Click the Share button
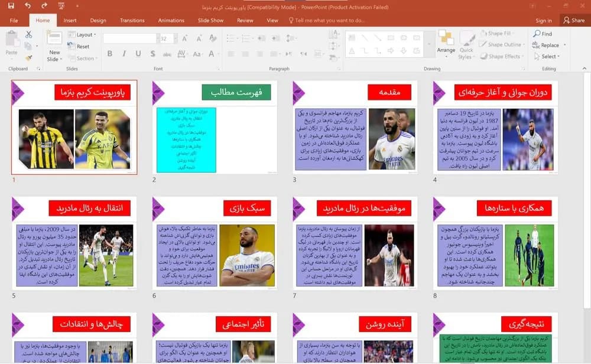 click(x=574, y=20)
